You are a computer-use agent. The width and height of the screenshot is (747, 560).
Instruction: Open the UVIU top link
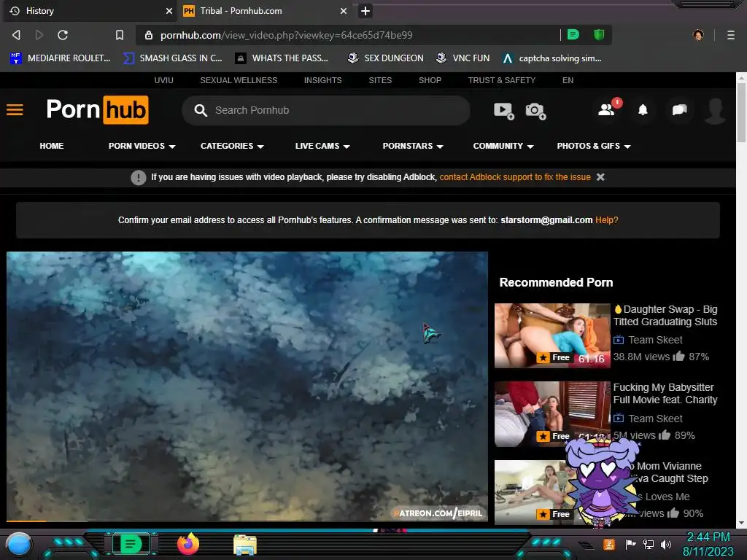(x=163, y=80)
